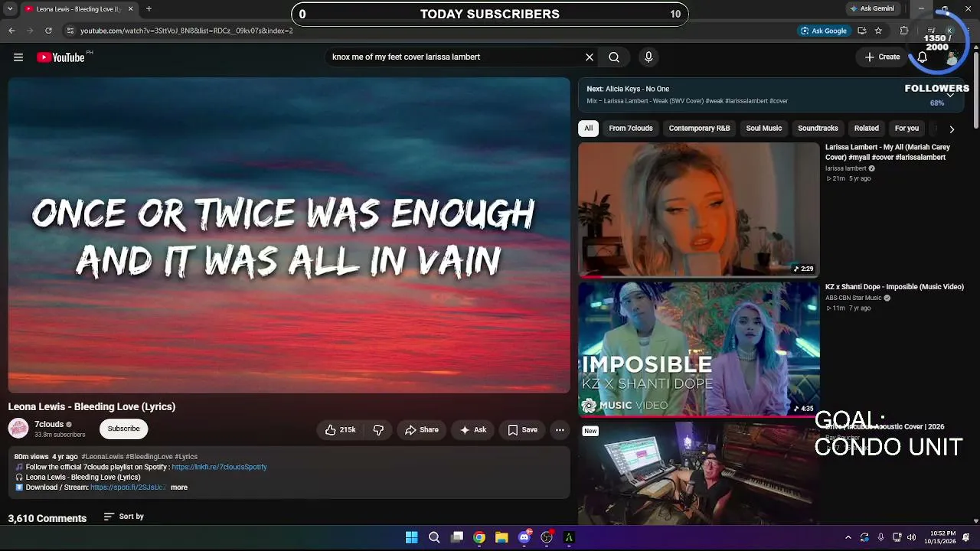
Task: Open the browser extensions puzzle icon
Action: 904,31
